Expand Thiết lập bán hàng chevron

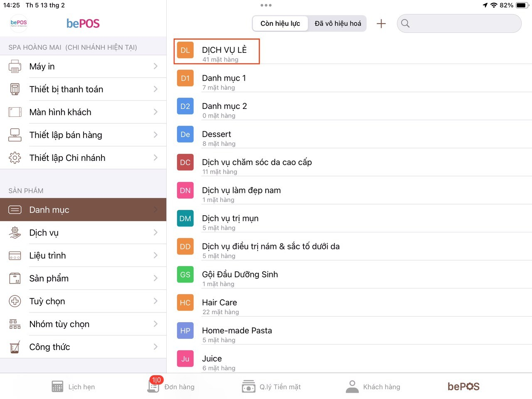155,135
